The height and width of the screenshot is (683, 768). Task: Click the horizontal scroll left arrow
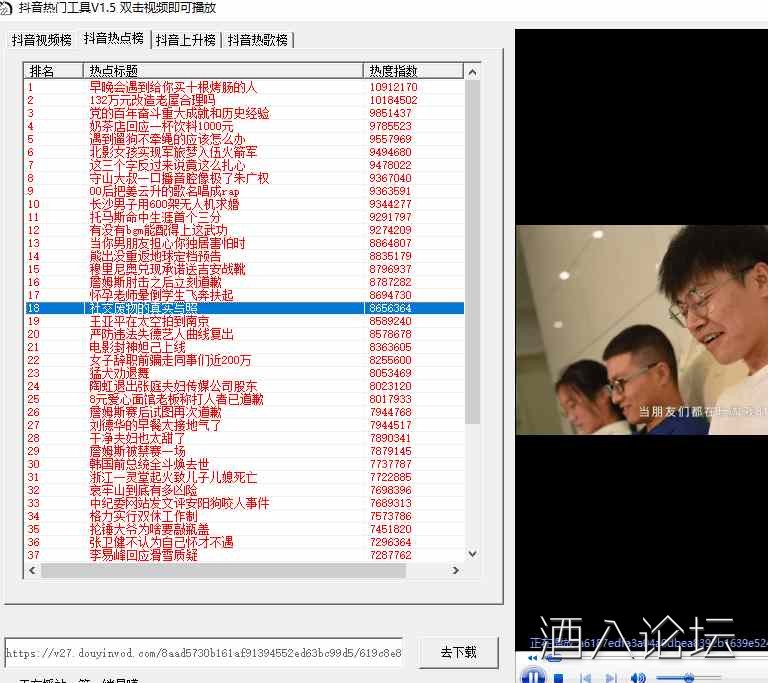(x=32, y=570)
